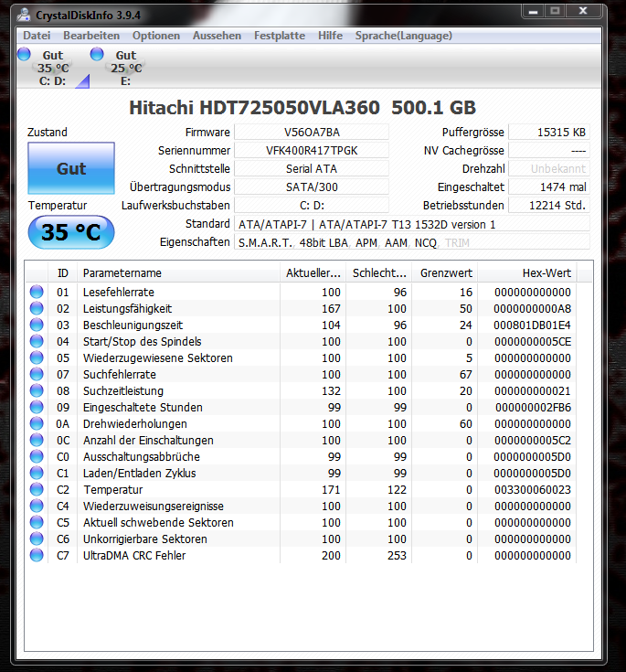Screen dimensions: 626x672
Task: Click status orb for Ausschaltungsabbrüche row
Action: [37, 456]
